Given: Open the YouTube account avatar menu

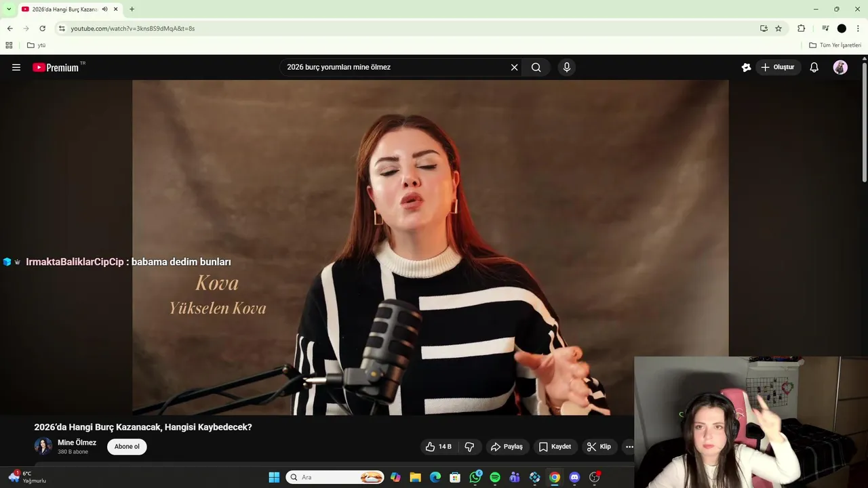Looking at the screenshot, I should pyautogui.click(x=840, y=67).
